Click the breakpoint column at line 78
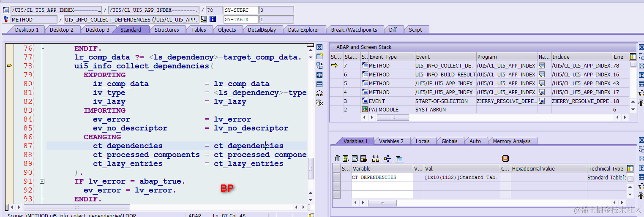This screenshot has height=217, width=644. point(9,66)
